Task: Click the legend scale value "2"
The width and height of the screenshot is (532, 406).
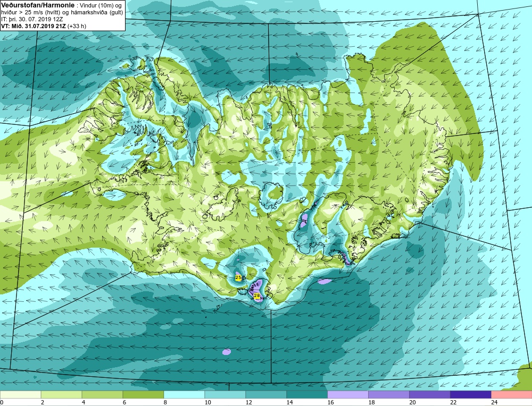Action: [x=43, y=402]
